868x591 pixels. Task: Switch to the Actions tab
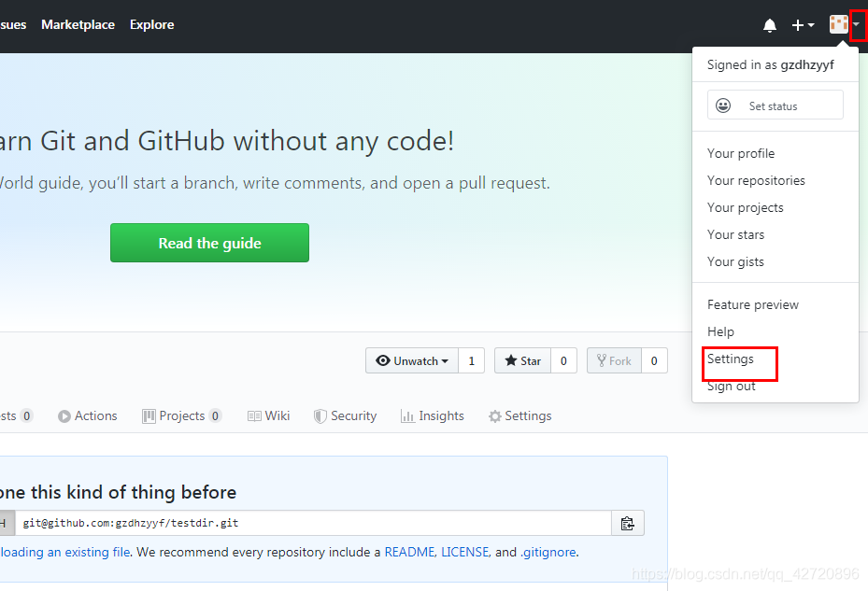[x=88, y=415]
